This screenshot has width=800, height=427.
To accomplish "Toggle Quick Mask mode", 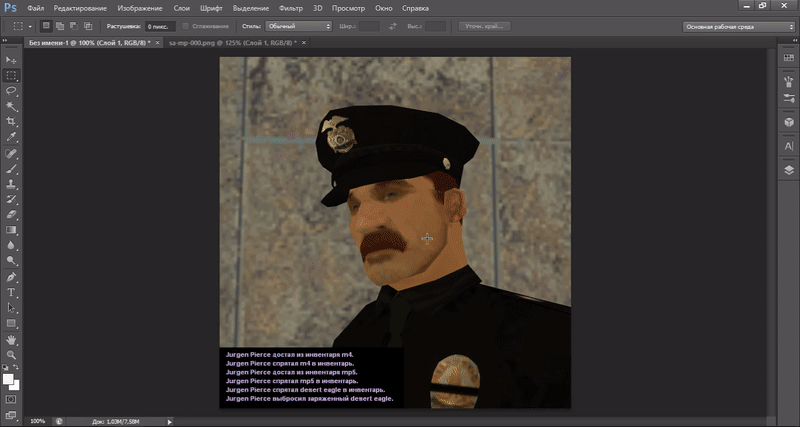I will coord(11,399).
